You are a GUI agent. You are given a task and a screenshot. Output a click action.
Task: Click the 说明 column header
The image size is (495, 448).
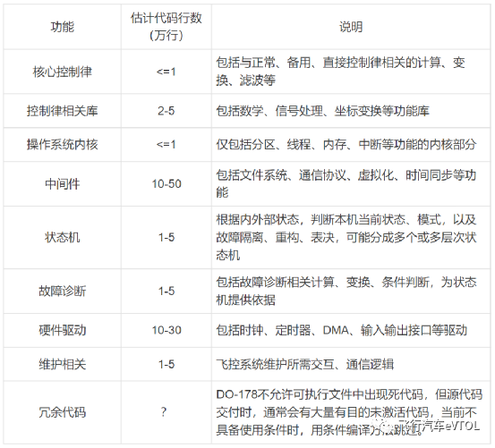click(x=351, y=27)
